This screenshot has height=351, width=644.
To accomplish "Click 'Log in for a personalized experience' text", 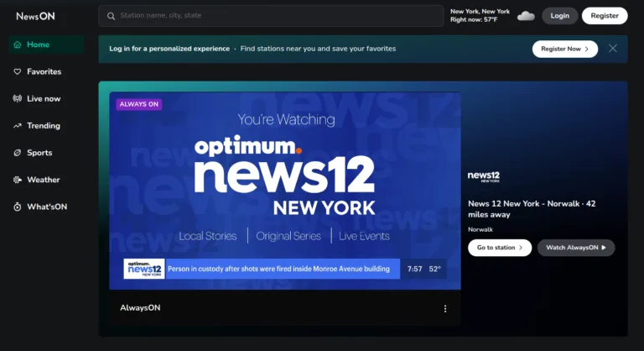I will (169, 49).
